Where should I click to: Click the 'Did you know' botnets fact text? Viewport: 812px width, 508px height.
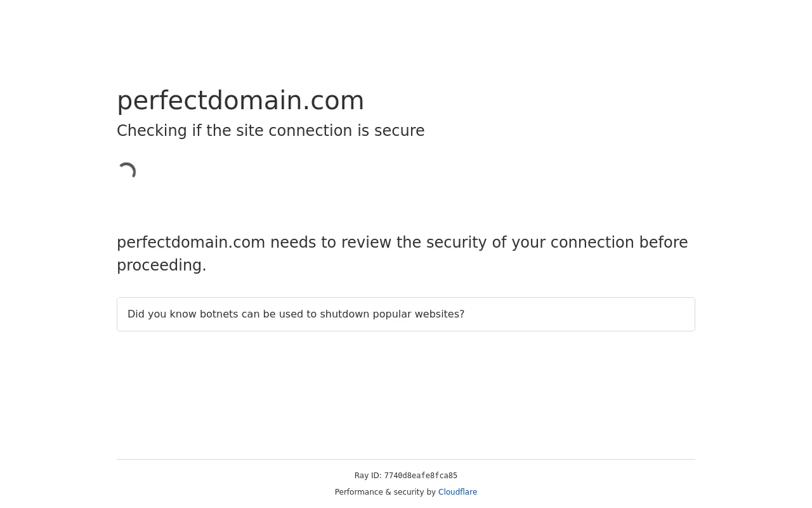click(296, 314)
